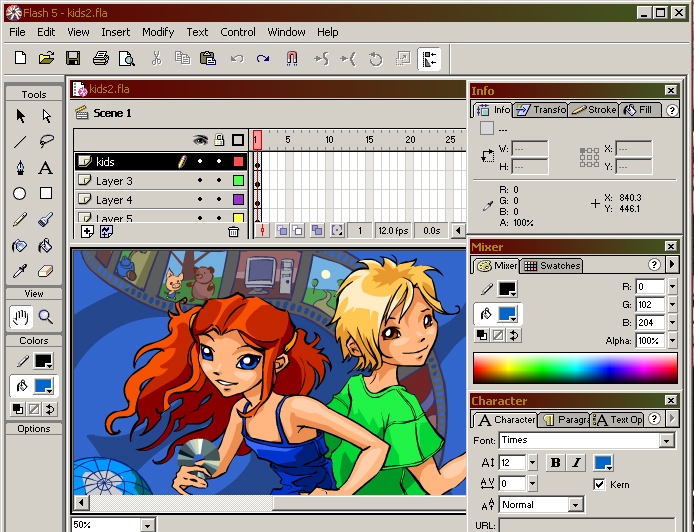Open the Font name dropdown

click(667, 441)
